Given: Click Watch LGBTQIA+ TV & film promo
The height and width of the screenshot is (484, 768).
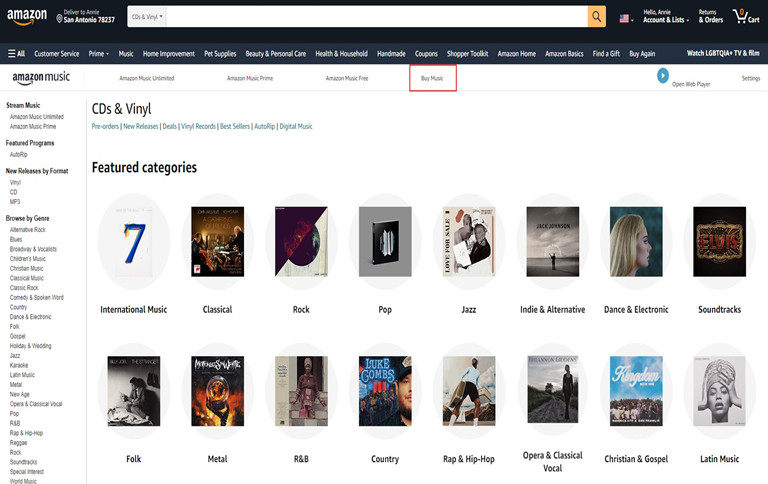Looking at the screenshot, I should pyautogui.click(x=723, y=53).
